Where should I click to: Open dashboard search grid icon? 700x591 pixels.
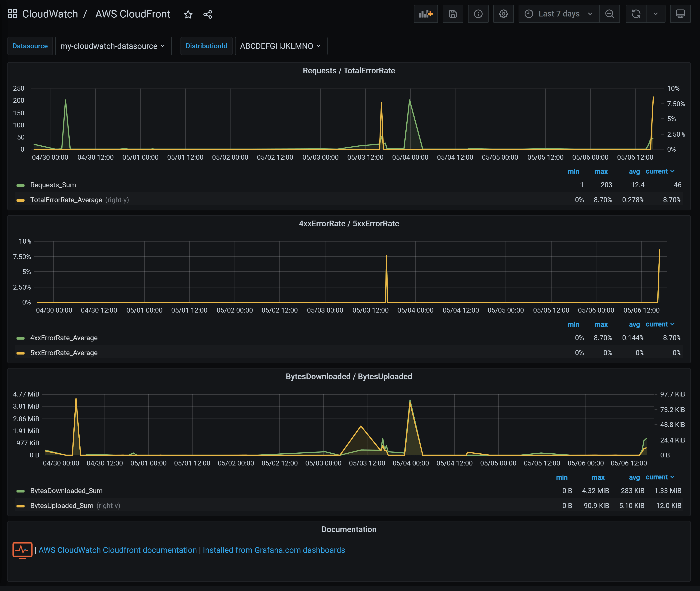click(x=12, y=14)
